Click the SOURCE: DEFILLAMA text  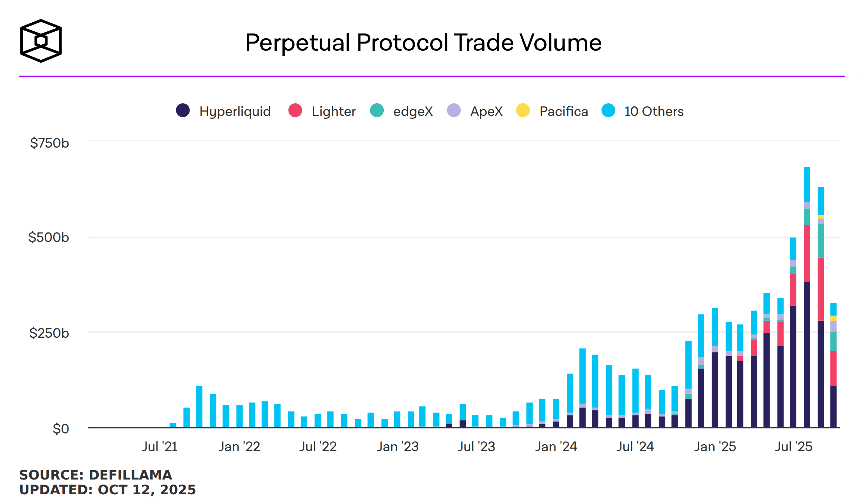[x=96, y=475]
